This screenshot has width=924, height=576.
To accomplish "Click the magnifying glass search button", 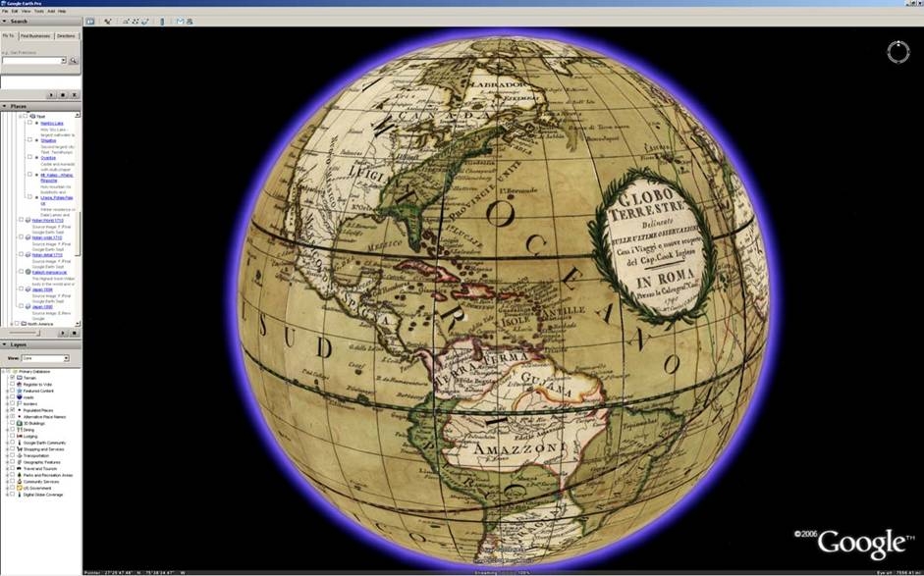I will (x=73, y=61).
